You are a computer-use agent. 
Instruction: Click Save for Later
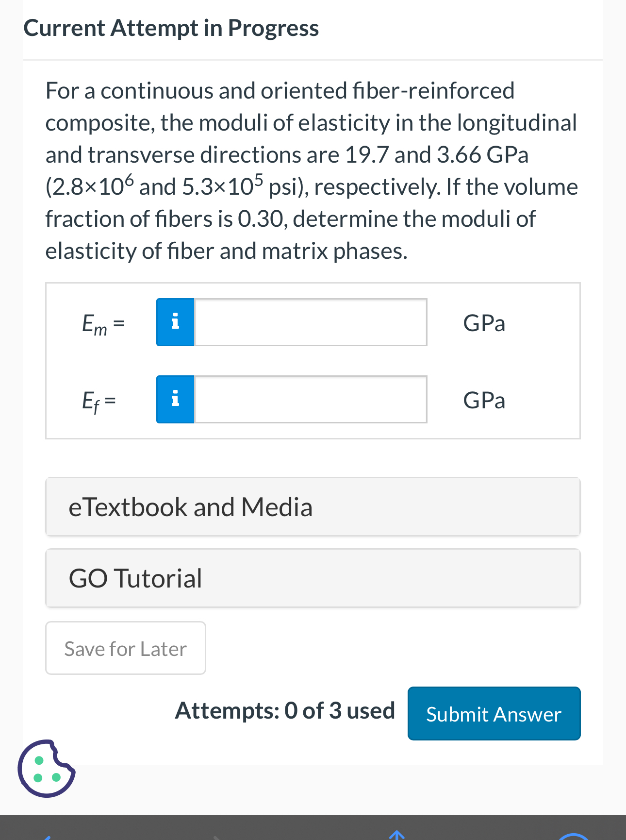(x=125, y=648)
